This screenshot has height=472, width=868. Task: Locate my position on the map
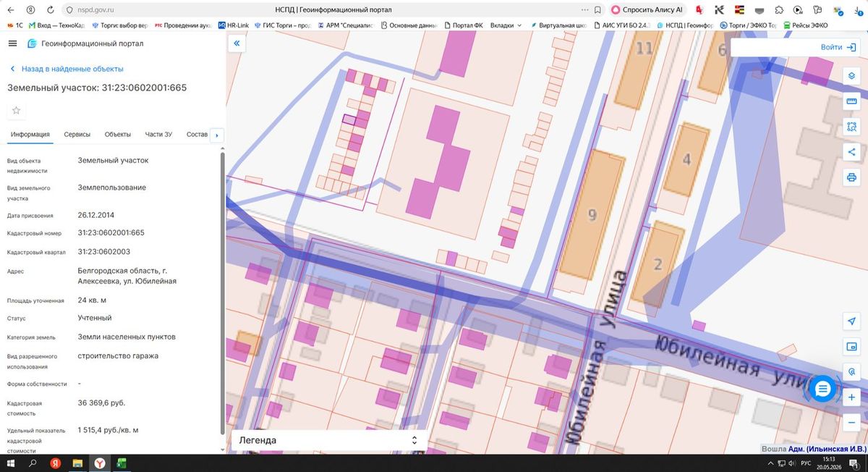[x=851, y=321]
